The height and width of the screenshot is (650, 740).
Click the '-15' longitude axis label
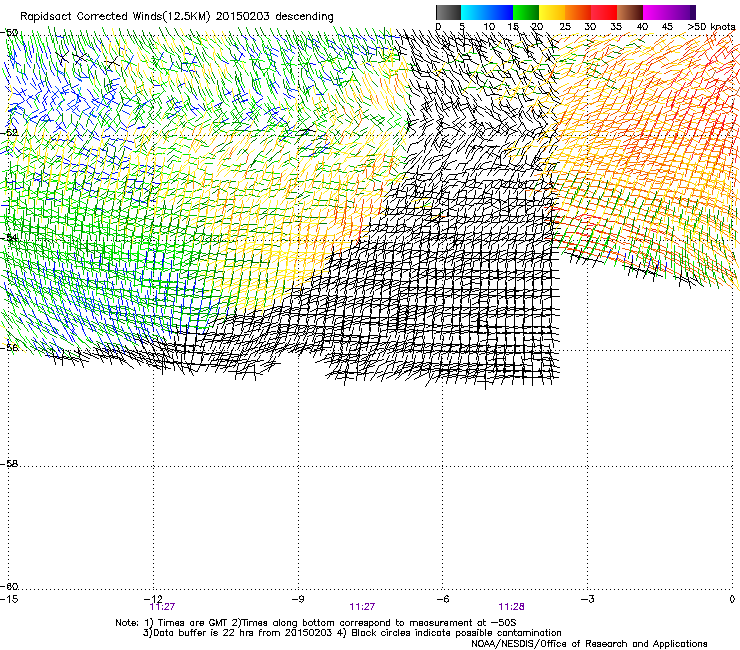point(9,599)
